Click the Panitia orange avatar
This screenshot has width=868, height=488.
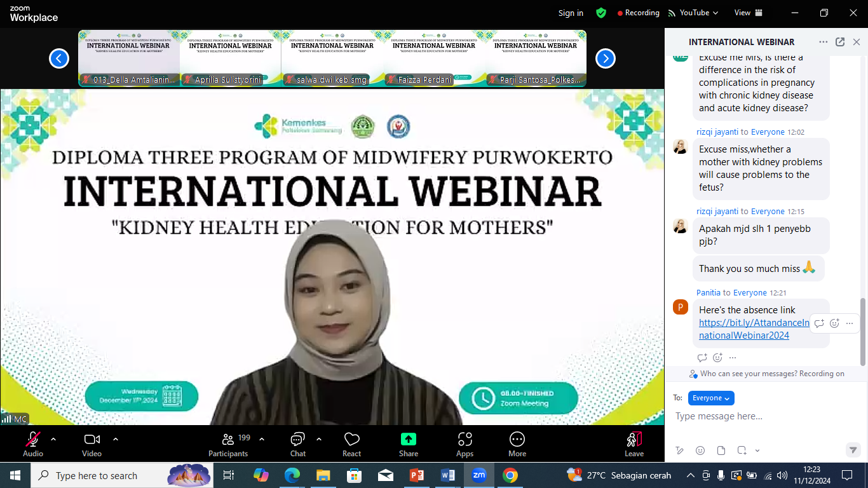click(x=681, y=307)
